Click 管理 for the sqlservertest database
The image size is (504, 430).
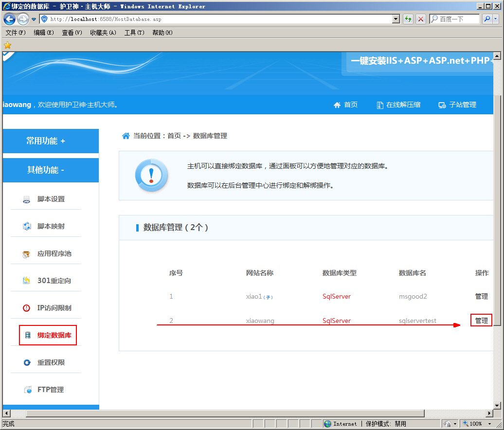(x=481, y=320)
